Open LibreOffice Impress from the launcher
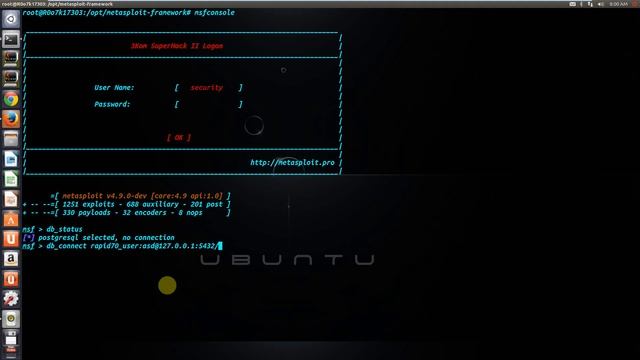 [x=11, y=199]
